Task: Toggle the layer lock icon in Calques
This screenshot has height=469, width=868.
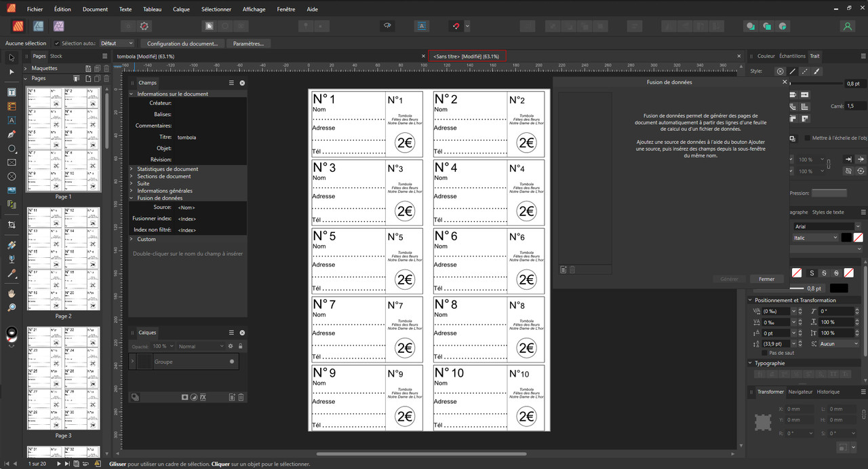Action: click(x=240, y=346)
